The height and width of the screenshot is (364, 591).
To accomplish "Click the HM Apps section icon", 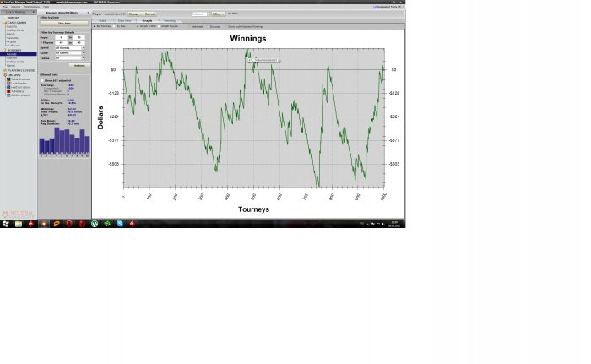I will click(5, 75).
